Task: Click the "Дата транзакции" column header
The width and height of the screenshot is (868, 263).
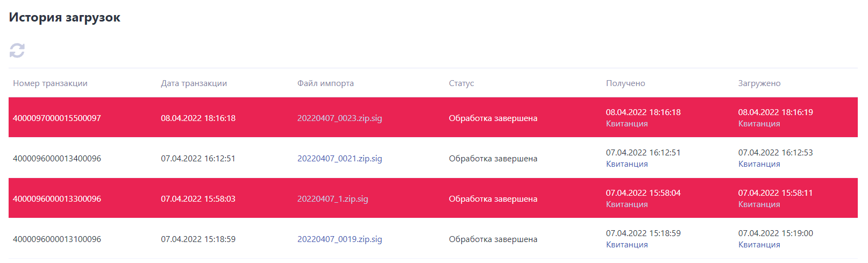Action: click(194, 83)
